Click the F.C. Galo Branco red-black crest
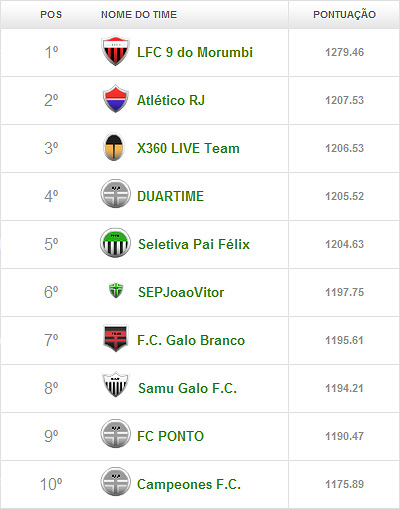The image size is (400, 509). (115, 338)
